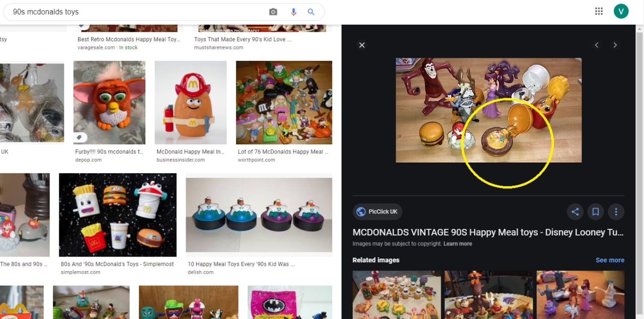The height and width of the screenshot is (319, 644).
Task: Click the Furby!!!! 90s mcdonalds caption
Action: (x=109, y=151)
